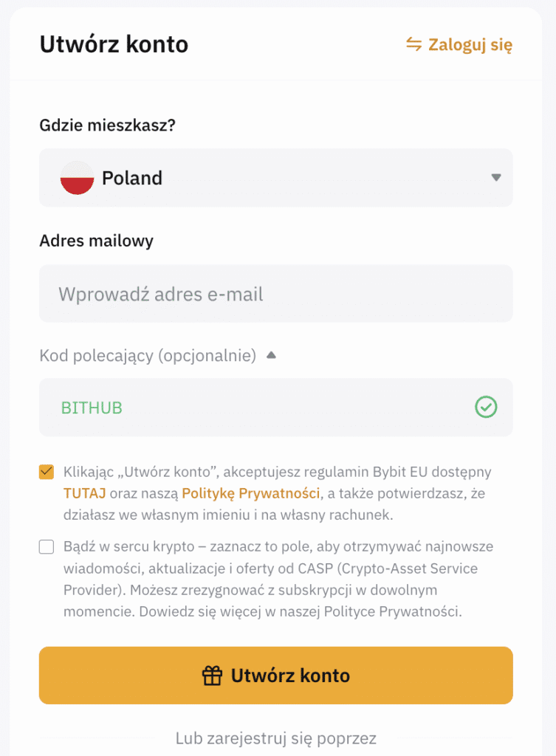
Task: Click the gray dropdown caret on country selector
Action: (495, 177)
